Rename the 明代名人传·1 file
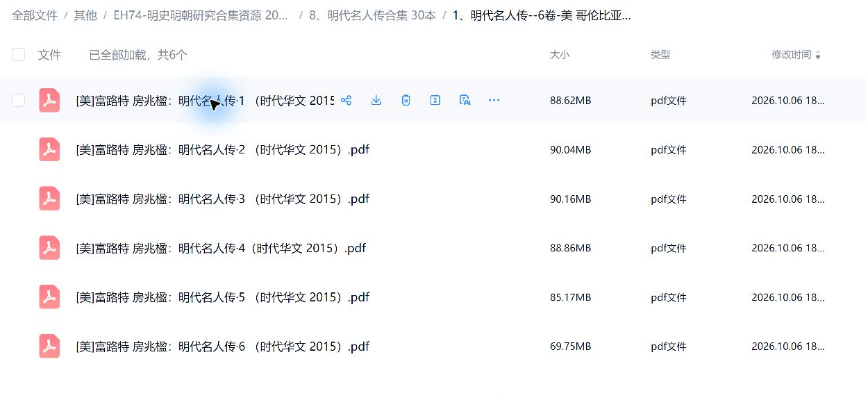The image size is (868, 400). (x=435, y=100)
